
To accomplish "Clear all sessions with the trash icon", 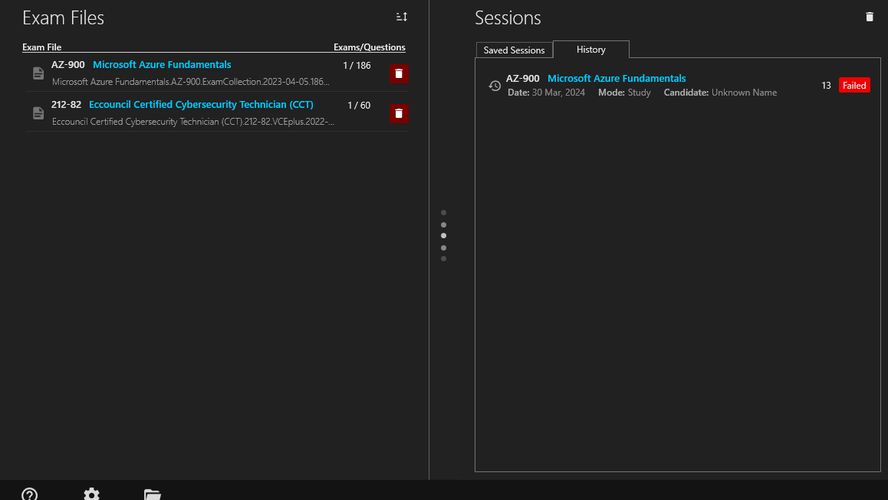I will pyautogui.click(x=869, y=17).
